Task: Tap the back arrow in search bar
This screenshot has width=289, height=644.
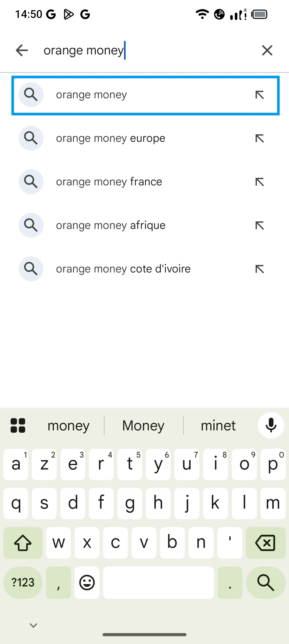Action: pos(22,50)
